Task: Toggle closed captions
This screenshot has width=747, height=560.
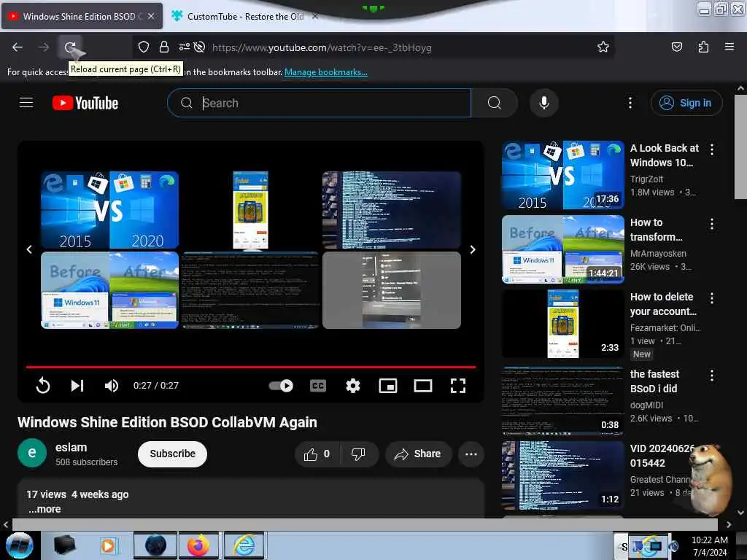Action: pyautogui.click(x=318, y=385)
